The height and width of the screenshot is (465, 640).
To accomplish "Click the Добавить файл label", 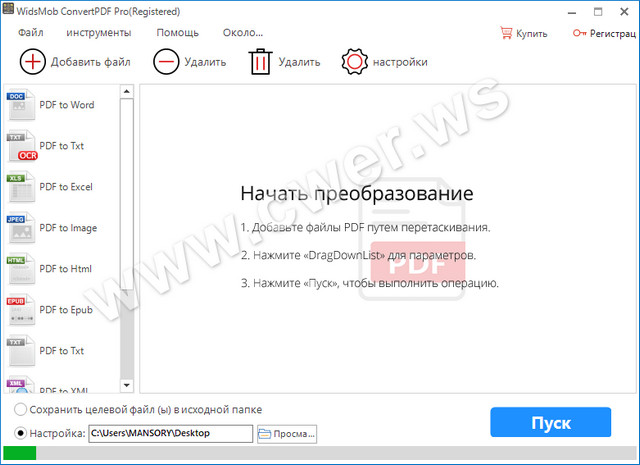I will point(91,62).
